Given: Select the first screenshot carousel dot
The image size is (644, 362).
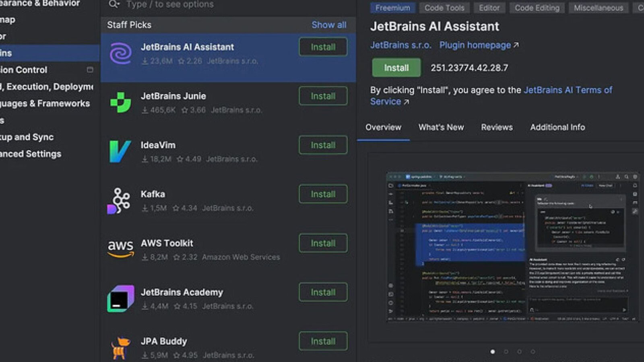Looking at the screenshot, I should pos(493,352).
